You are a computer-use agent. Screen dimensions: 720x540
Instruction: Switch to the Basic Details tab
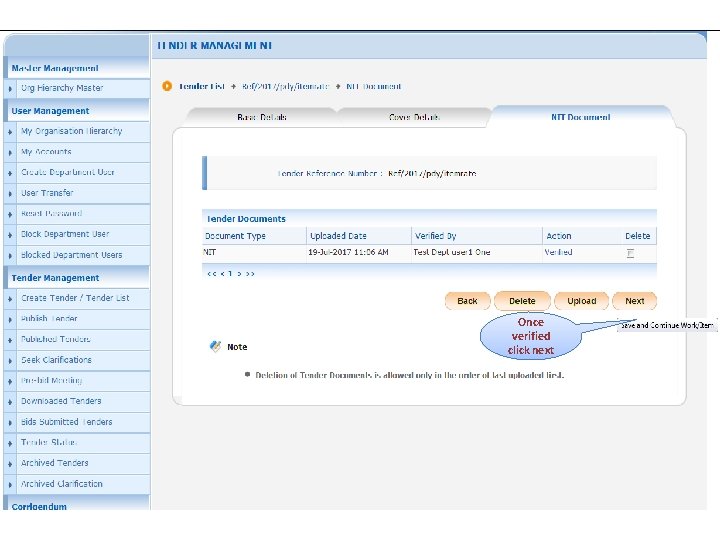262,117
